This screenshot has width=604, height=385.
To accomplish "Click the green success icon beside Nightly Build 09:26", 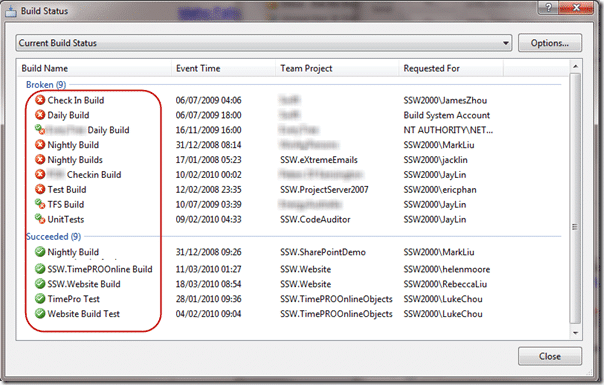I will tap(40, 252).
